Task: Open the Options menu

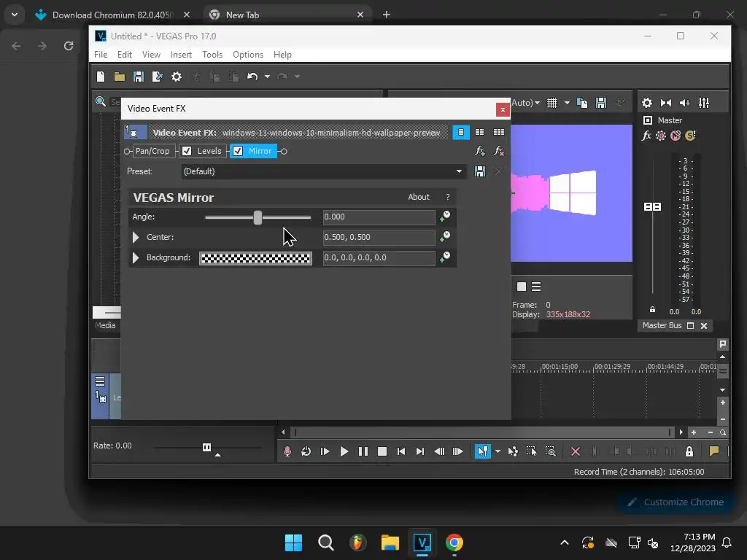Action: tap(248, 54)
